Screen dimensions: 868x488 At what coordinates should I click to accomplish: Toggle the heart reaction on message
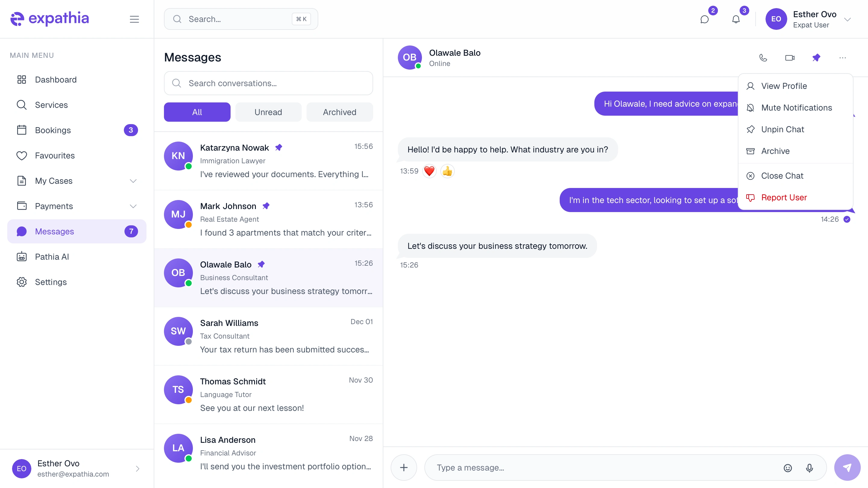[x=429, y=171]
